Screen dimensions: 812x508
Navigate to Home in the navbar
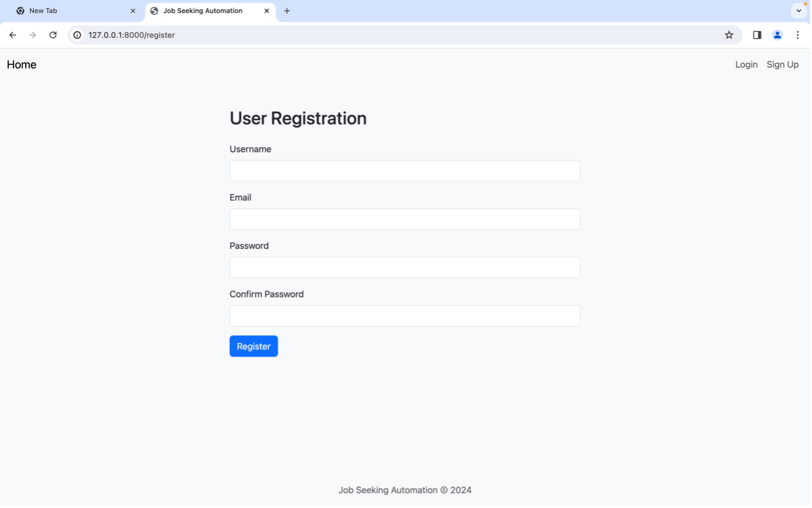click(21, 65)
